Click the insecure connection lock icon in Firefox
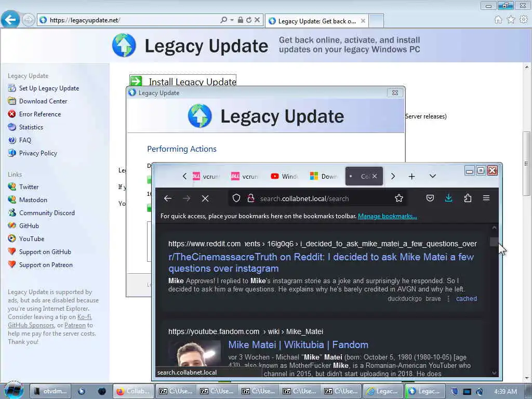This screenshot has height=399, width=532. click(251, 198)
